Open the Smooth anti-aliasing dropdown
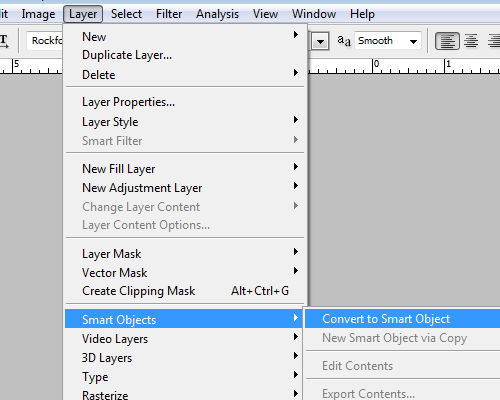Viewport: 500px width, 400px height. tap(388, 41)
